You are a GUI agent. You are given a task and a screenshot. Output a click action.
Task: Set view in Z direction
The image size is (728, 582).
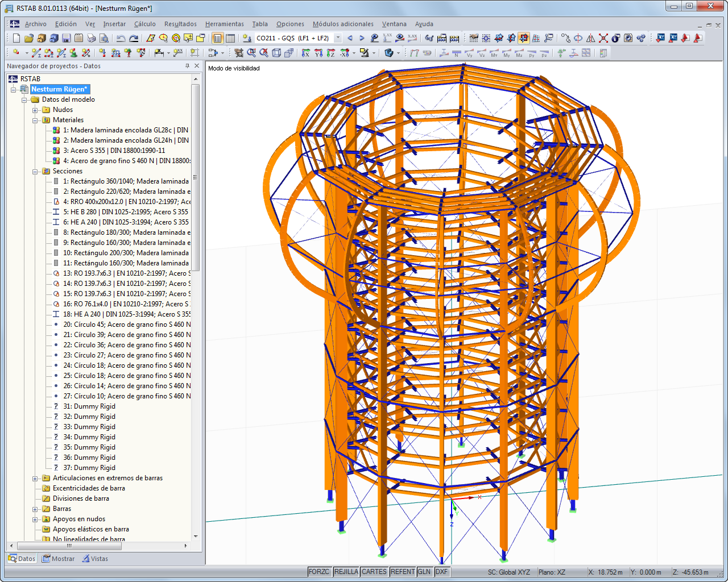coord(330,53)
